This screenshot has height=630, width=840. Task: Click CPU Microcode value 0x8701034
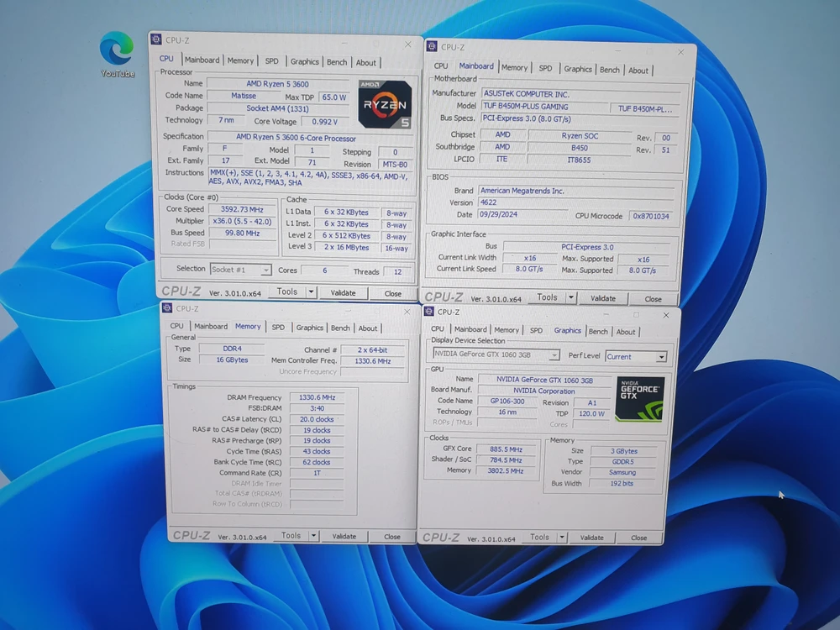(x=651, y=217)
